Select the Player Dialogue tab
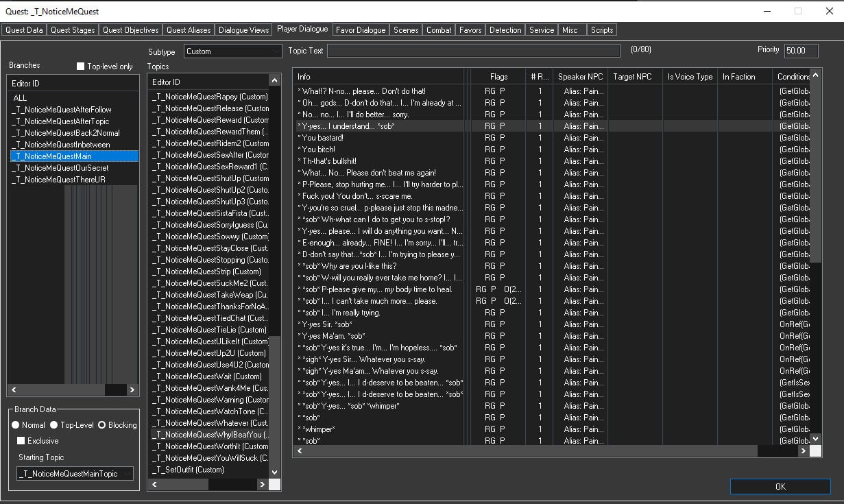844x504 pixels. click(302, 29)
